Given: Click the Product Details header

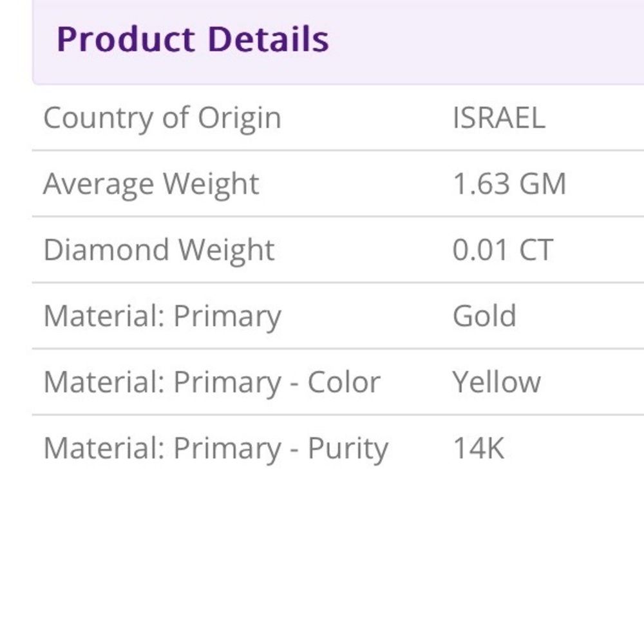Looking at the screenshot, I should [x=193, y=39].
